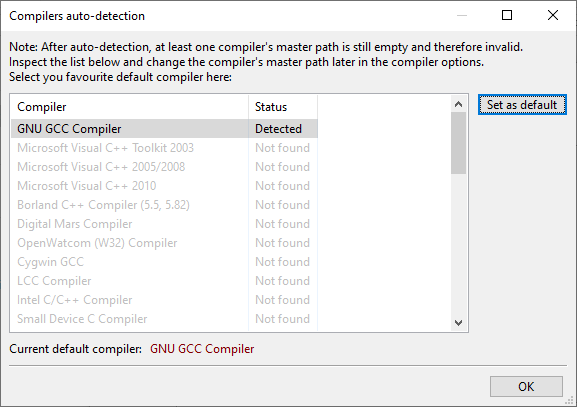Select GNU GCC Compiler in the list
Screen dimensions: 577x407
tap(164, 129)
